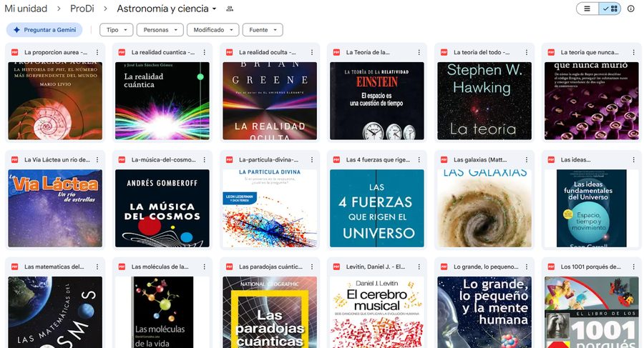Screen dimensions: 644x348
Task: Click PDF icon of La realidad oculta
Action: coord(230,53)
